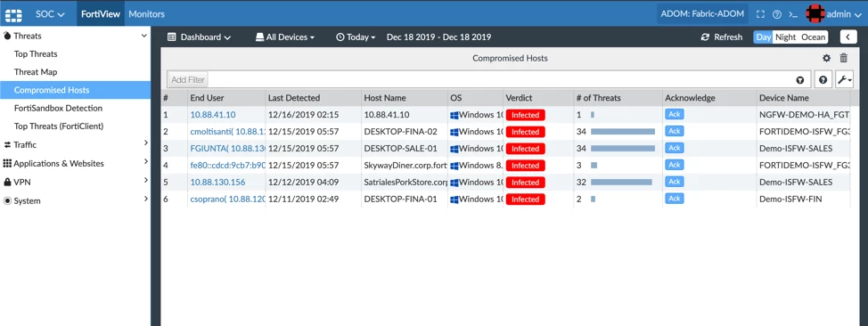Image resolution: width=868 pixels, height=326 pixels.
Task: Expand the Applications & Websites section
Action: 75,163
